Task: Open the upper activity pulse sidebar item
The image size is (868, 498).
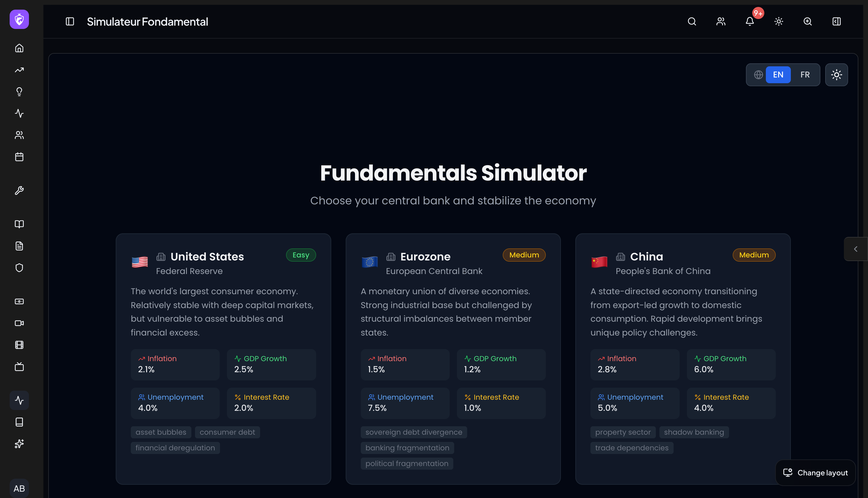Action: [19, 113]
